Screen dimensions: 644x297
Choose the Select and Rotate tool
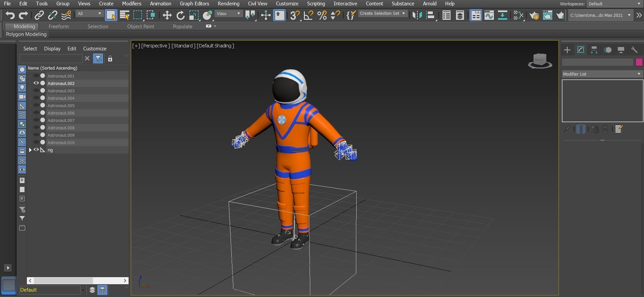click(180, 15)
